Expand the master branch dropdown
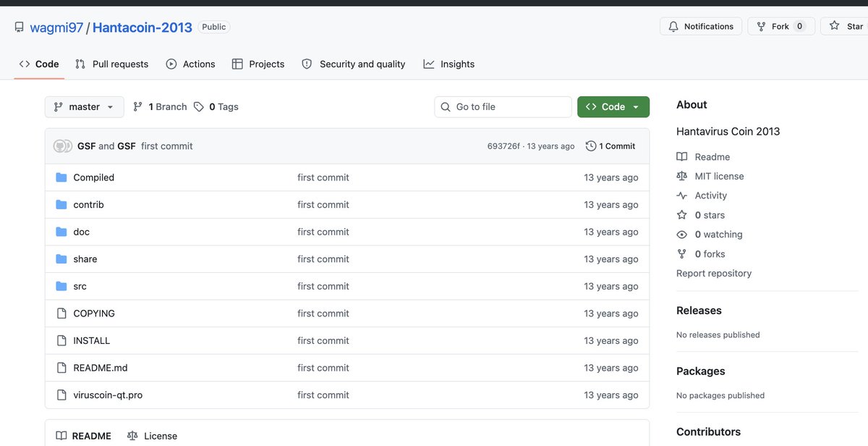 pos(85,106)
